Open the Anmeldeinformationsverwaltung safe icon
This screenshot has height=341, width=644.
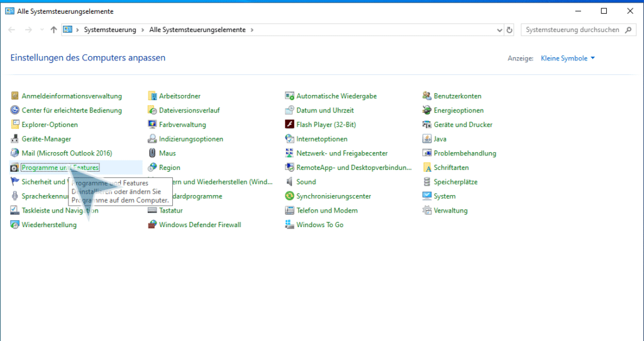tap(15, 96)
